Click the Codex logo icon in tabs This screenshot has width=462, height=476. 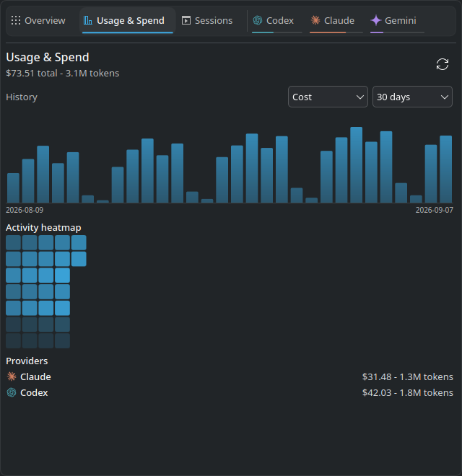(x=258, y=20)
